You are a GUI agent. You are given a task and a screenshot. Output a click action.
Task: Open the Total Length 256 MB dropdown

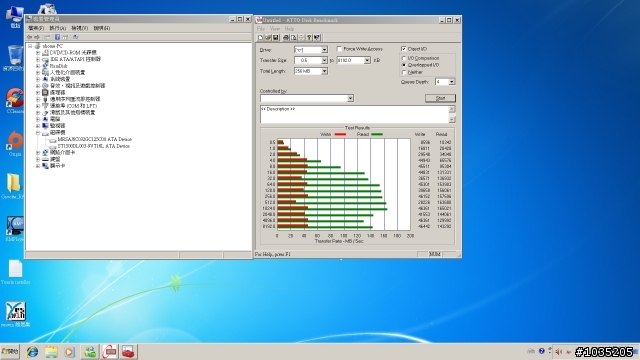tap(324, 71)
